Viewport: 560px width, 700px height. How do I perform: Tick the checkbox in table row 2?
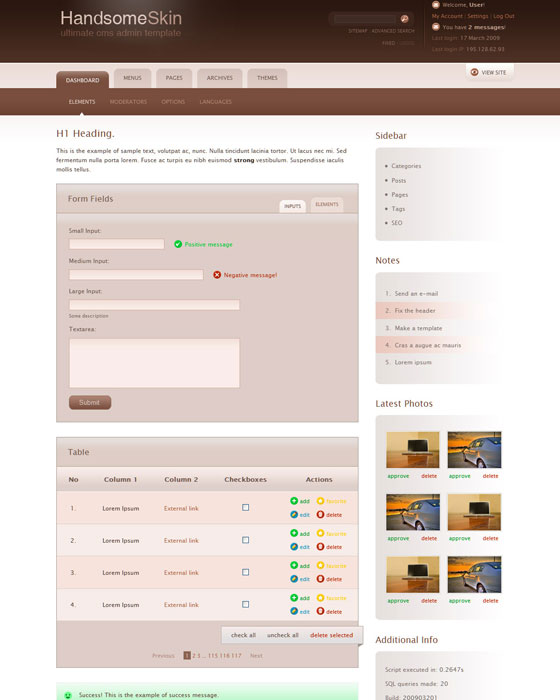point(246,540)
